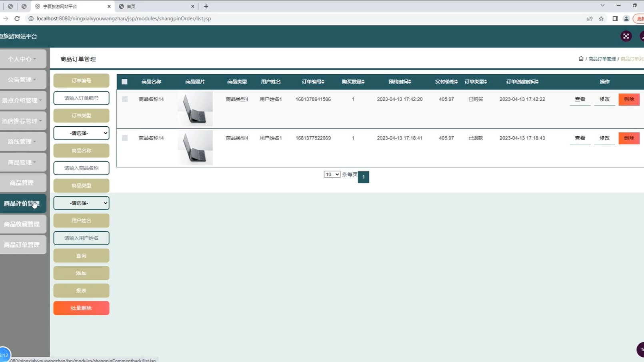Open the tab search chevron
This screenshot has height=362, width=644.
point(602,6)
